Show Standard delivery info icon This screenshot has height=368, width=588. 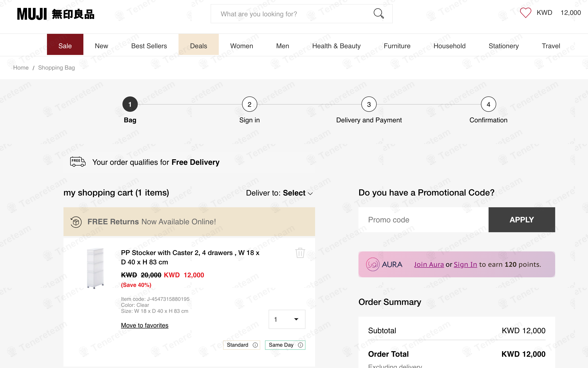(255, 345)
